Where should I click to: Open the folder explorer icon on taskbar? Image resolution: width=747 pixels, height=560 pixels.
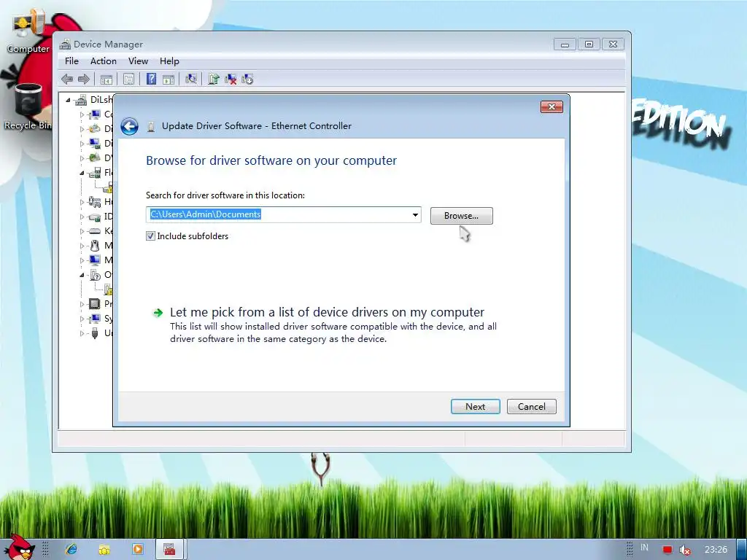[x=104, y=550]
